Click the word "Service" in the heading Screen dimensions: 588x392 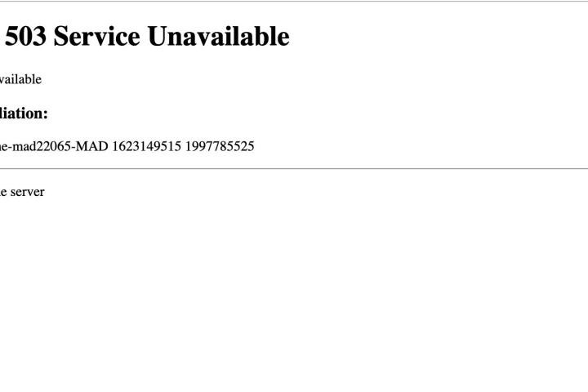pos(96,37)
